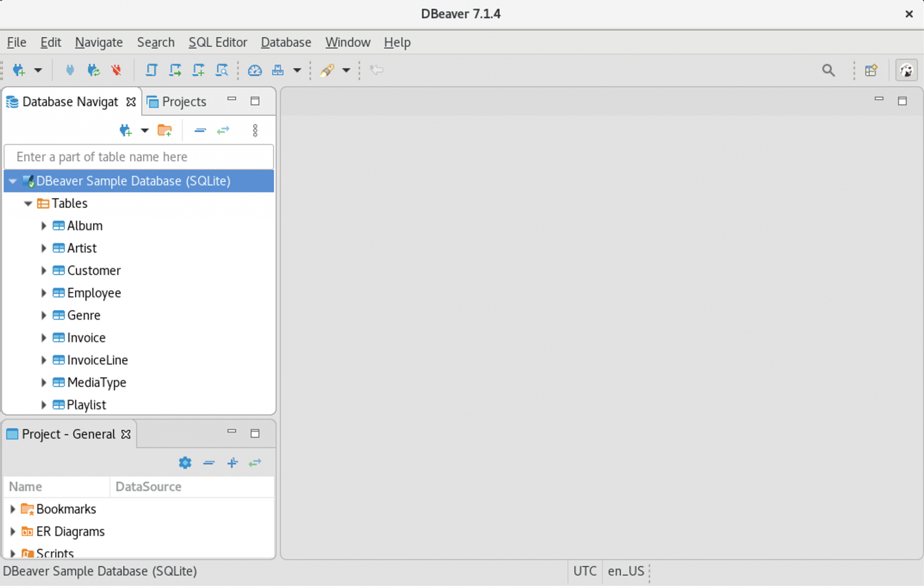Expand the ER Diagrams folder
Image resolution: width=924 pixels, height=586 pixels.
(13, 531)
